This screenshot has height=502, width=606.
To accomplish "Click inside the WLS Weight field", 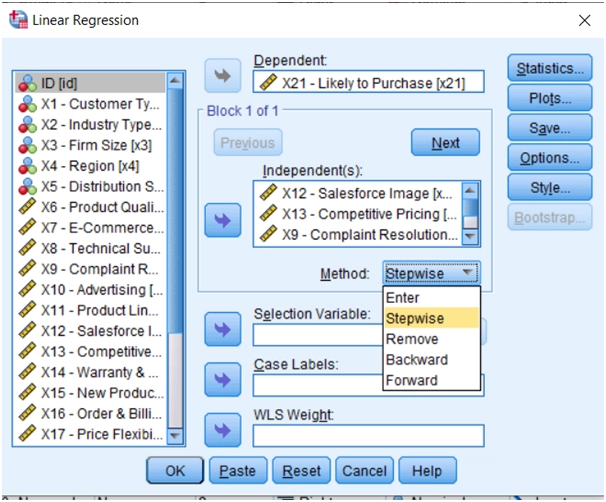I will tap(368, 436).
